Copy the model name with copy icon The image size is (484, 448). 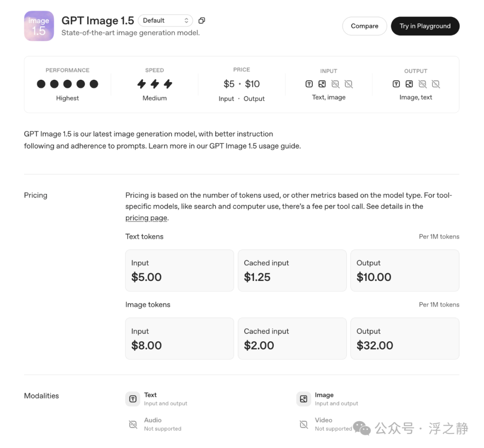click(202, 21)
